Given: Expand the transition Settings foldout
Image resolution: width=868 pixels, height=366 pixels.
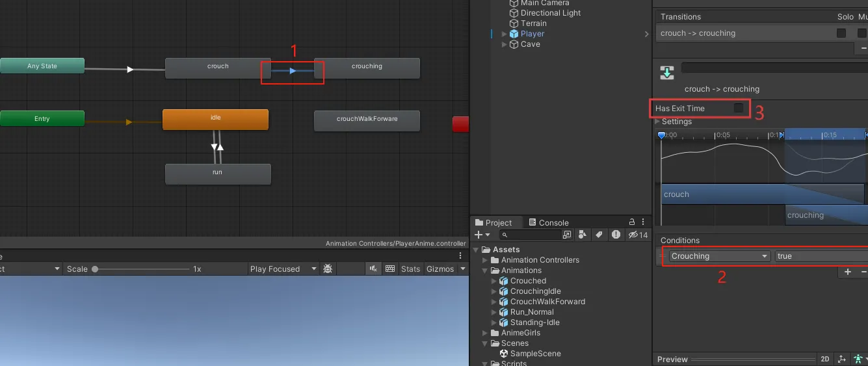Looking at the screenshot, I should (657, 122).
